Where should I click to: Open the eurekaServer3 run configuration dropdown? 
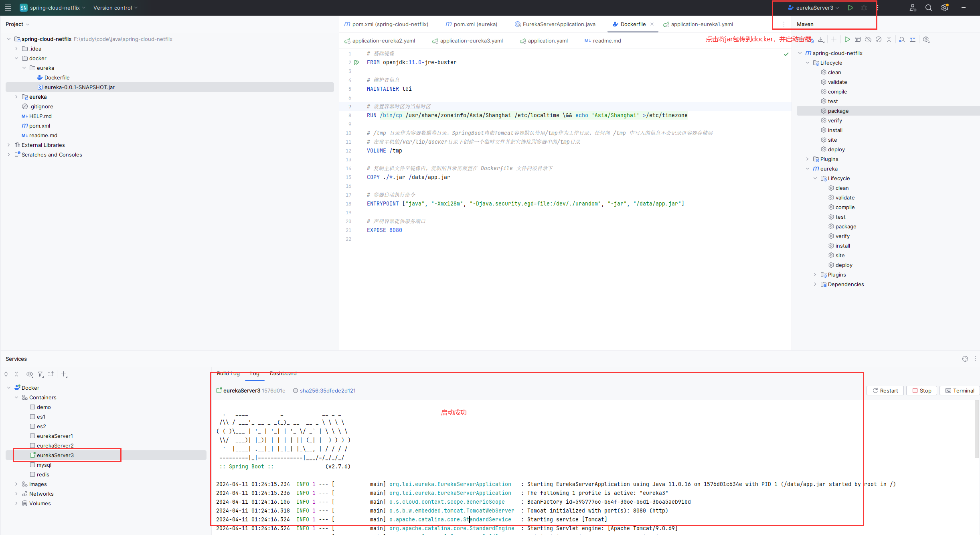click(x=815, y=8)
